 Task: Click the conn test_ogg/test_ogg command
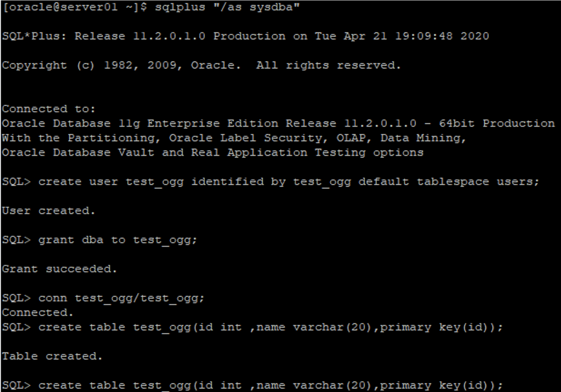(121, 298)
